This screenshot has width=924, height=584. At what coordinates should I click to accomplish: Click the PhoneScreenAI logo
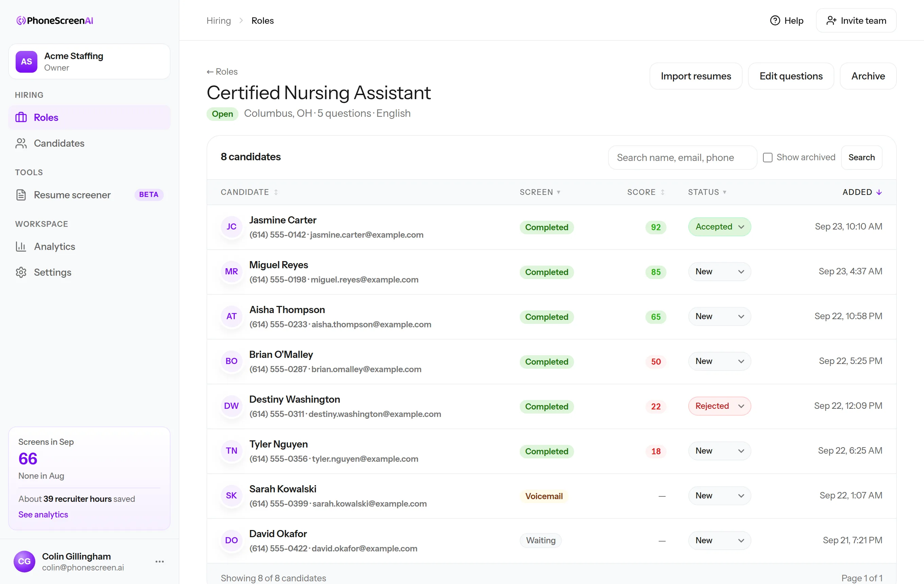point(54,21)
